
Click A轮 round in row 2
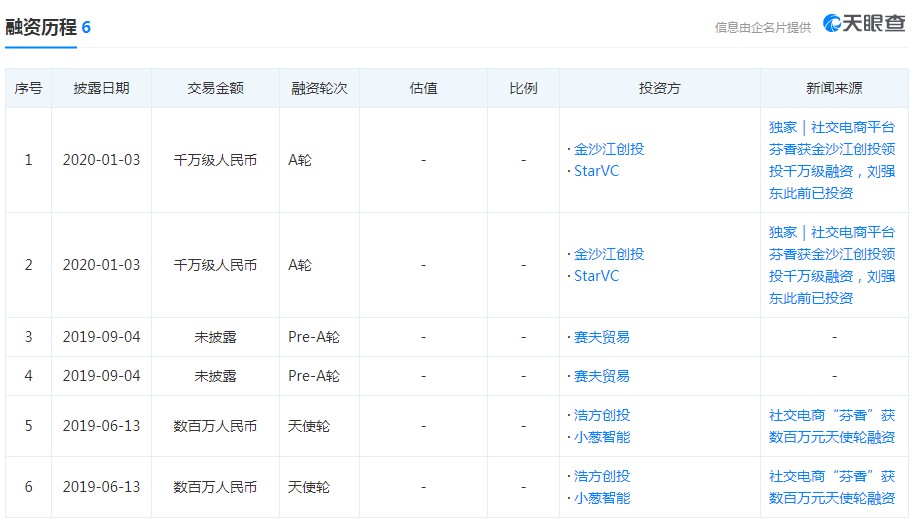(x=300, y=265)
